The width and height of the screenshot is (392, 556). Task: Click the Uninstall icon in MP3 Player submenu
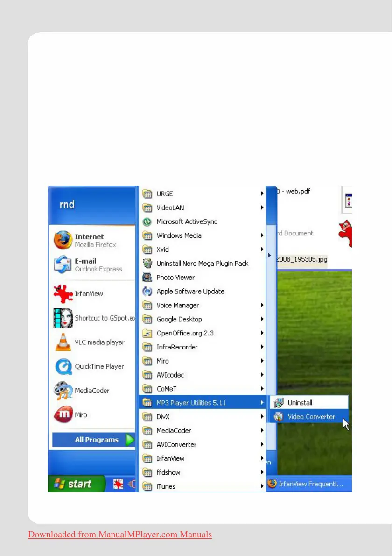click(x=279, y=403)
